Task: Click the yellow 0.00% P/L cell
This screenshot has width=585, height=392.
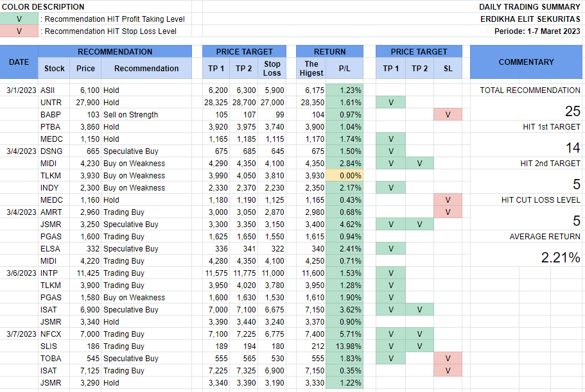Action: coord(344,176)
